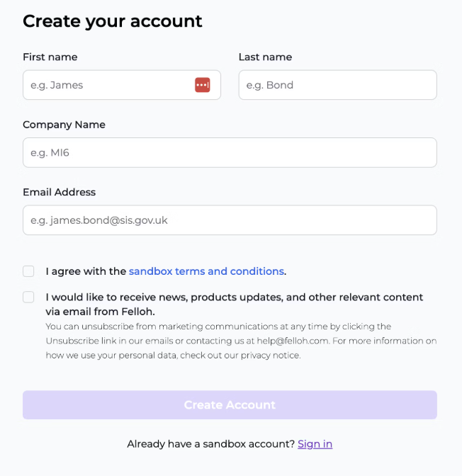462x476 pixels.
Task: Follow the Sign in link
Action: (315, 444)
